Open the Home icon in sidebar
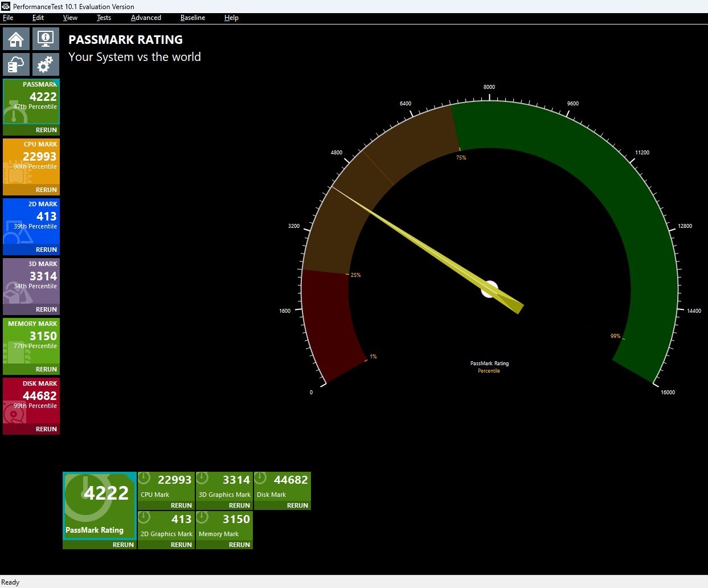This screenshot has width=708, height=588. coord(16,39)
